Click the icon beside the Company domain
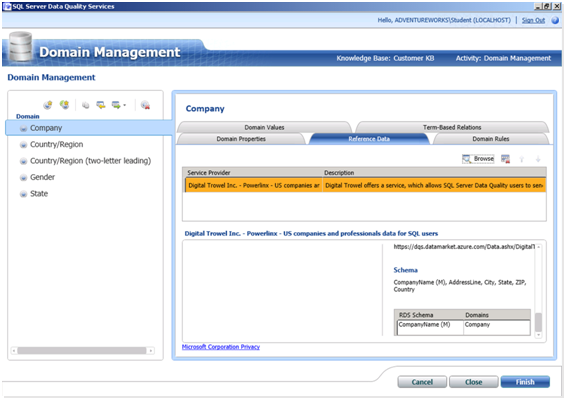 click(23, 128)
